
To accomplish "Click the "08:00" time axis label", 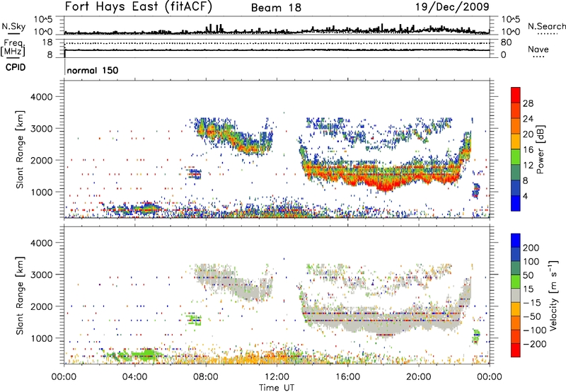I will coord(206,377).
